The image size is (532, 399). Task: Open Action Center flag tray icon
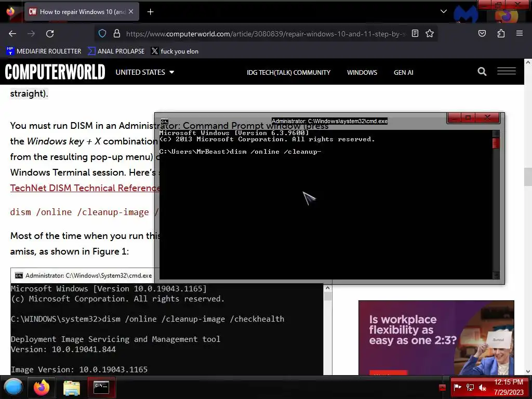pos(457,387)
